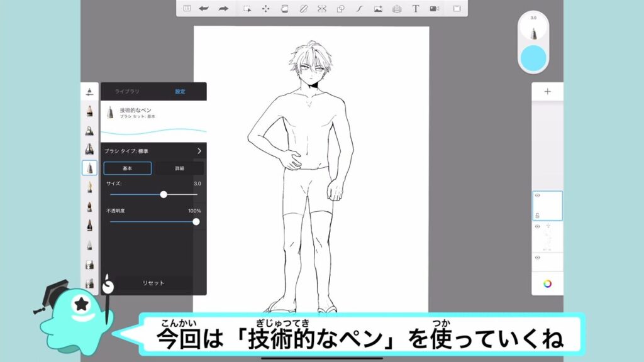Viewport: 644px width, 362px height.
Task: Click the light blue color puck
Action: (533, 58)
